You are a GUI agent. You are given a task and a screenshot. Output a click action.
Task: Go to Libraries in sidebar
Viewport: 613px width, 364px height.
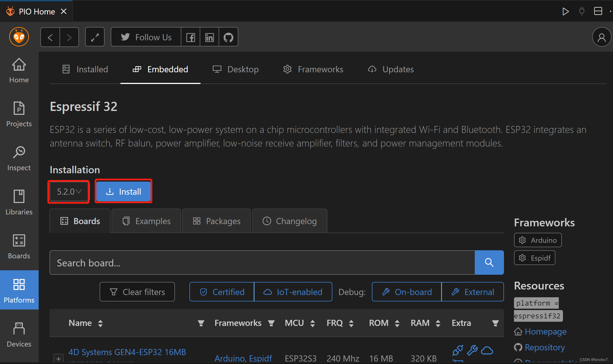[19, 202]
